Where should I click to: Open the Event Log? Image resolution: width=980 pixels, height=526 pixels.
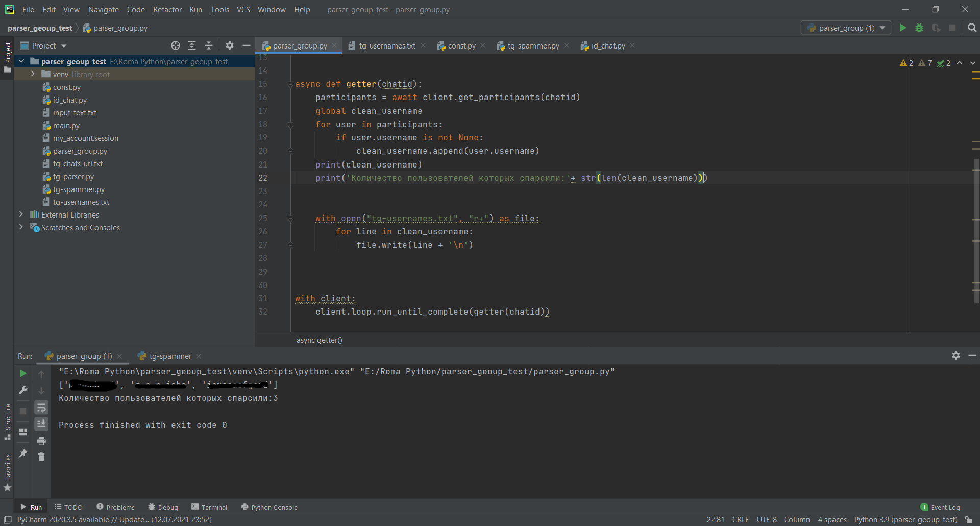(940, 507)
